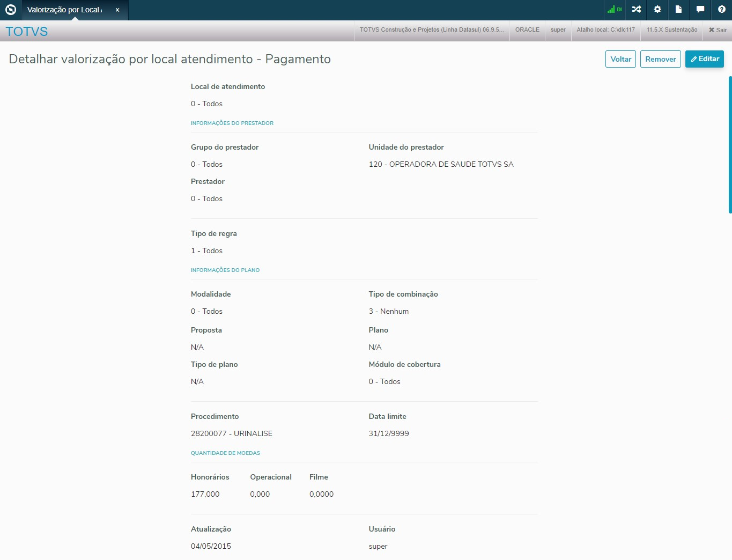Viewport: 732px width, 560px height.
Task: Open the connection signal status icon
Action: (x=615, y=10)
